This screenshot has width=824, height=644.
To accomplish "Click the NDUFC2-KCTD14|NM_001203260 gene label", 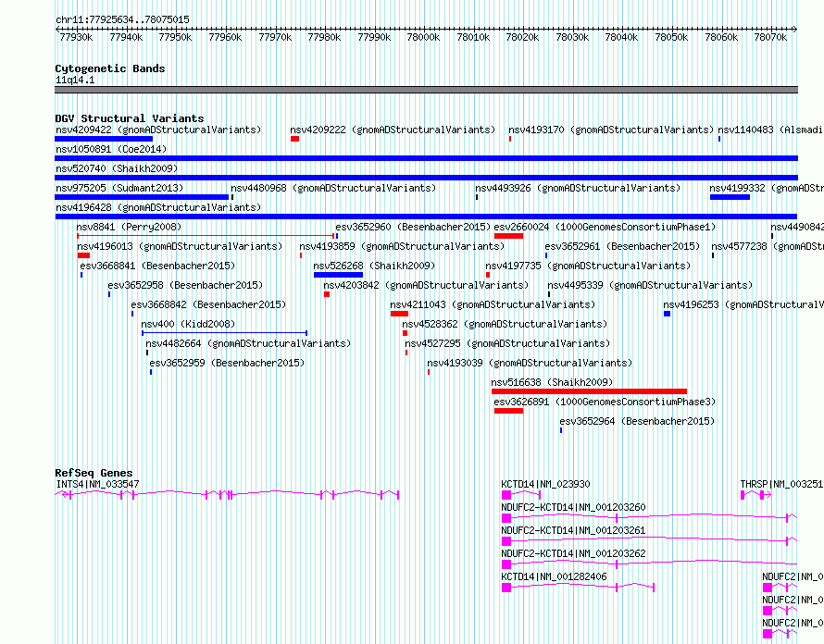I will tap(573, 507).
